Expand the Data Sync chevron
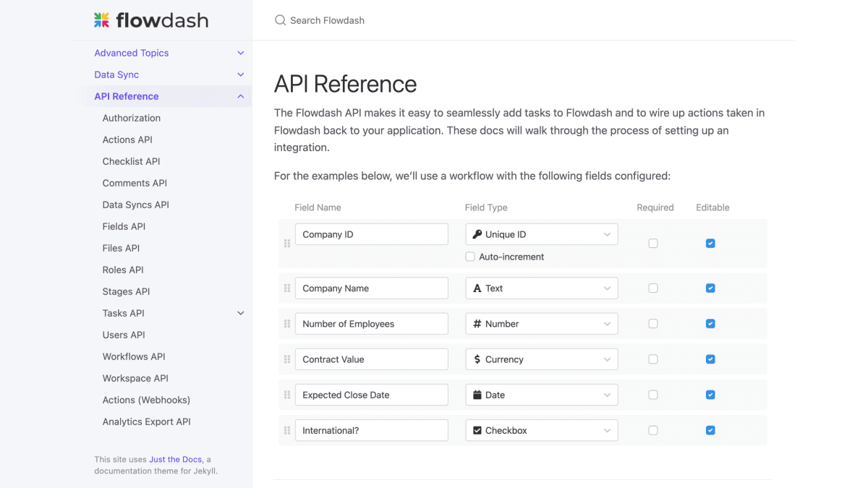 tap(241, 74)
